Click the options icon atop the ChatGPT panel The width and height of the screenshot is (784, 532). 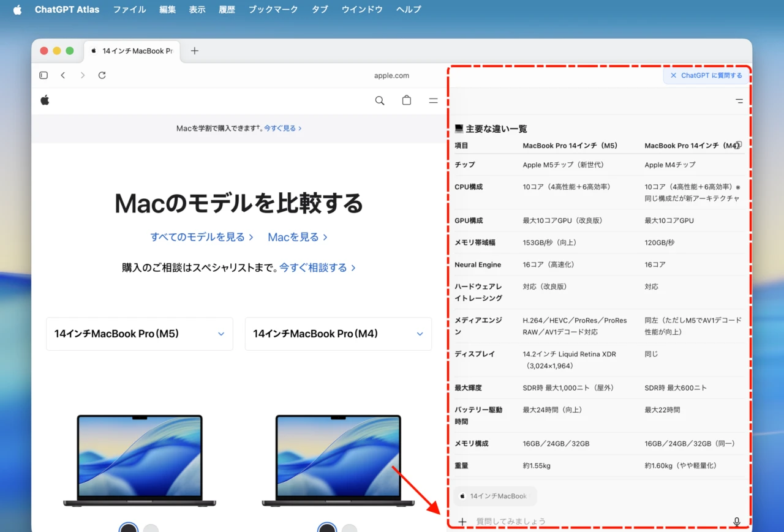[x=739, y=101]
